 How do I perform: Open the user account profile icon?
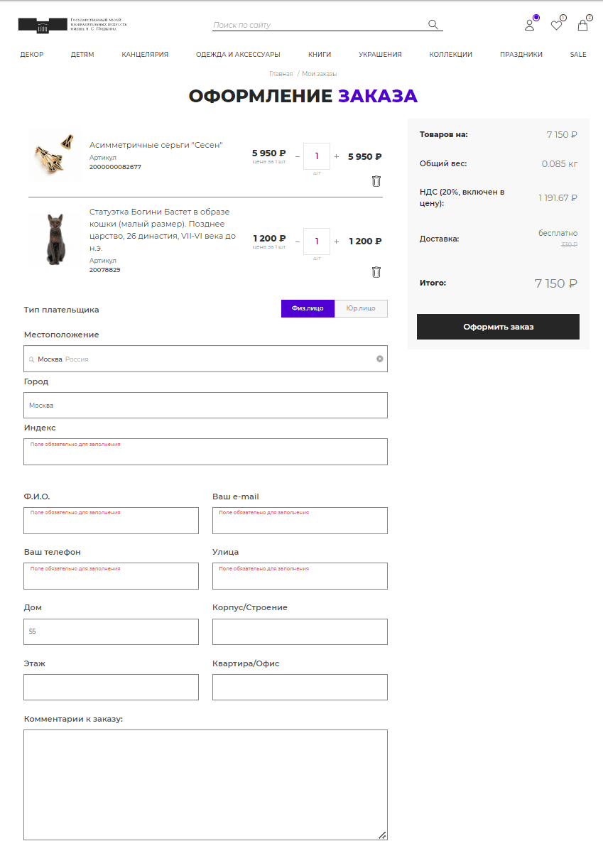pos(529,26)
